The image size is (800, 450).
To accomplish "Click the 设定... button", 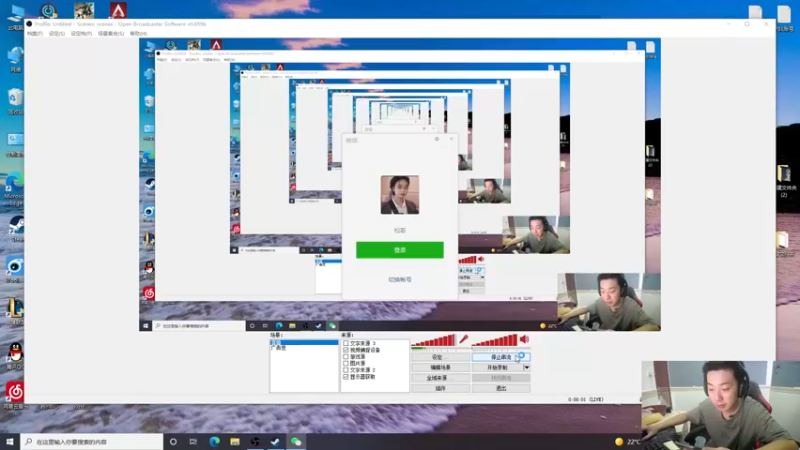I will coord(440,357).
